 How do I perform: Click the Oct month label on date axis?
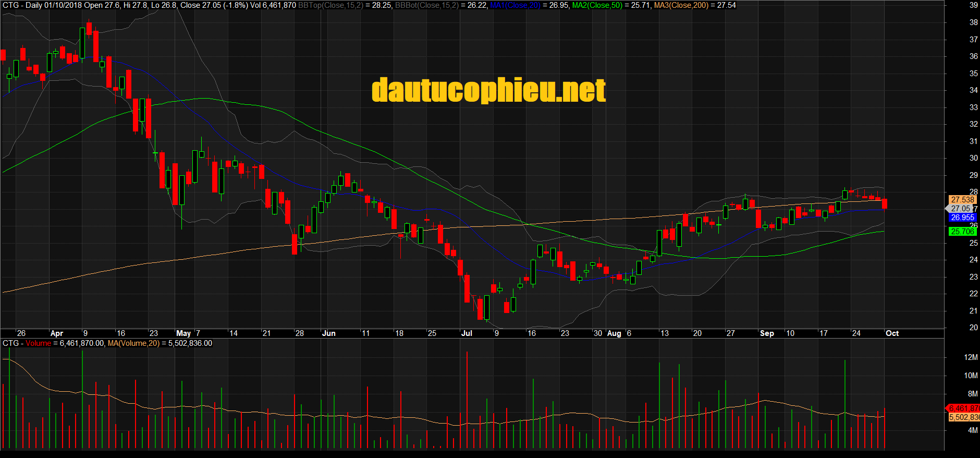(892, 333)
